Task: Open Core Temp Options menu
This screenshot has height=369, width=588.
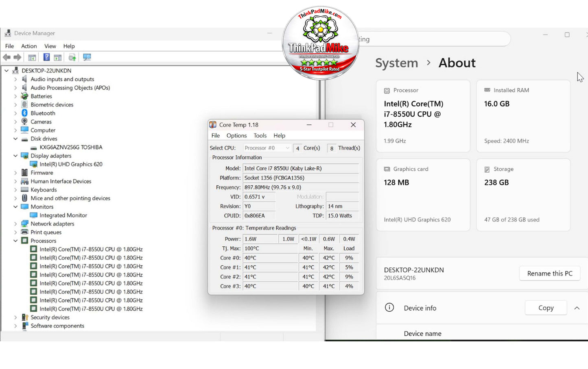Action: click(x=236, y=135)
